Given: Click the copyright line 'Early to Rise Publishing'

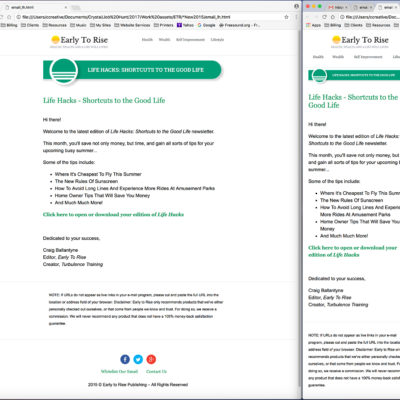Looking at the screenshot, I should 138,384.
